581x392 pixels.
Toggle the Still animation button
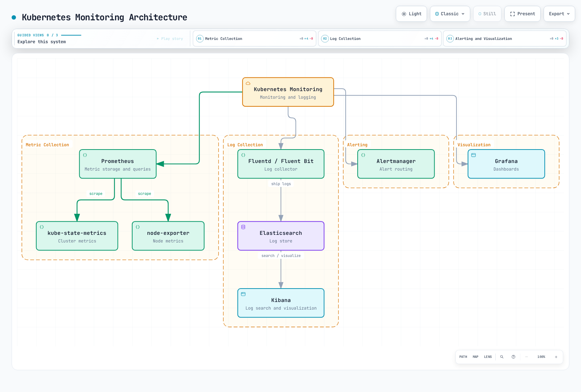tap(487, 14)
